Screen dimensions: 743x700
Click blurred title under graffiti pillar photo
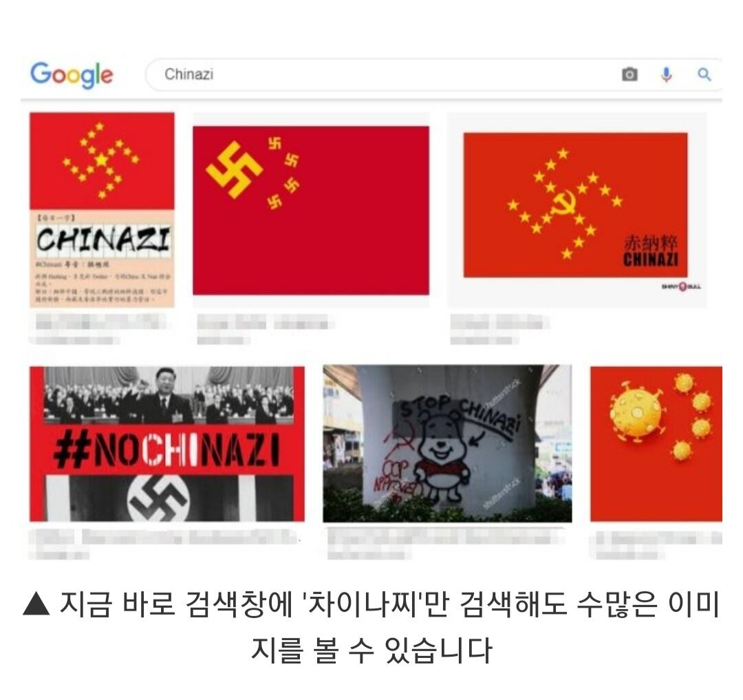445,538
